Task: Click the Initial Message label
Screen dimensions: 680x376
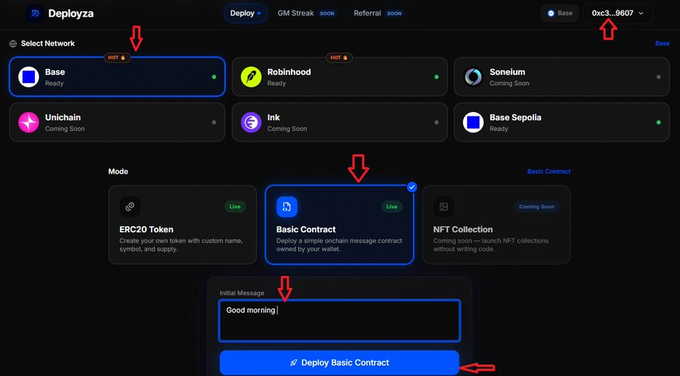Action: (x=242, y=293)
